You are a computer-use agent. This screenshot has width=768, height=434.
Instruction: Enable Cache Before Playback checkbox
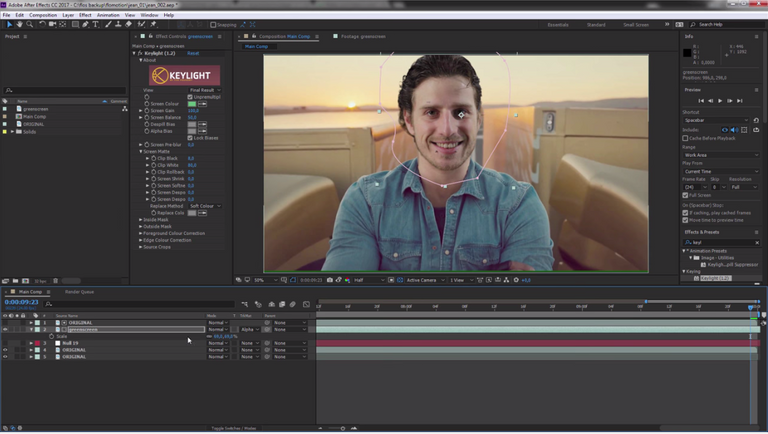click(685, 139)
